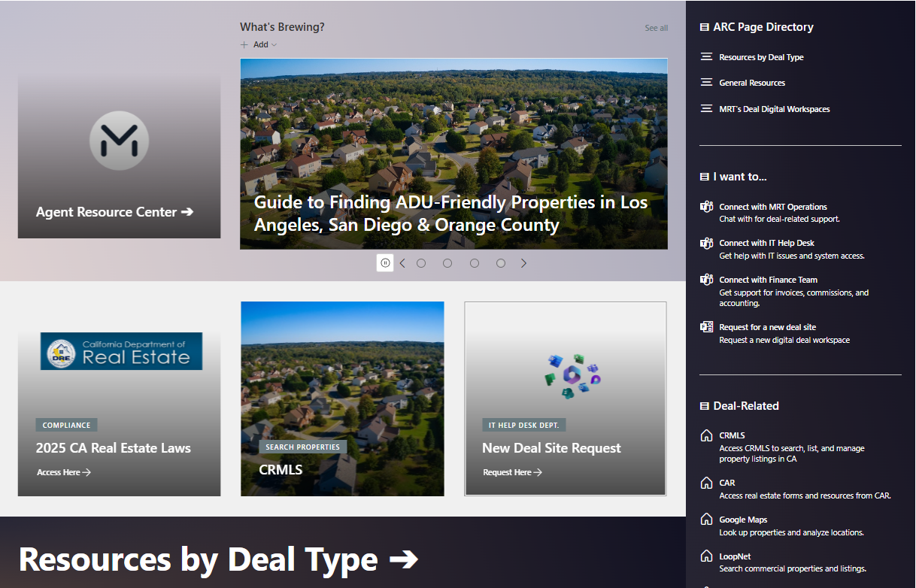
Task: Click the Microsoft 365 apps icon on New Deal Site card
Action: pos(572,375)
